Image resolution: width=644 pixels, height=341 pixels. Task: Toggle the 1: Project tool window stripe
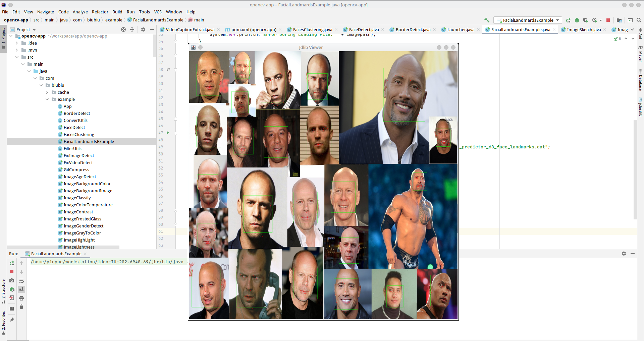click(3, 38)
